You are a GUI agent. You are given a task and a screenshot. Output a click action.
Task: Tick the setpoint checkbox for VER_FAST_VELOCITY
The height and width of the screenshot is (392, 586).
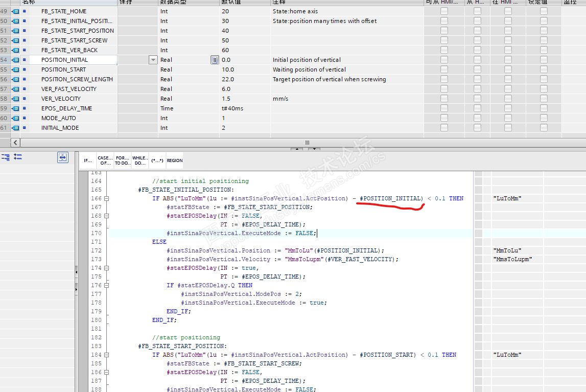point(544,89)
